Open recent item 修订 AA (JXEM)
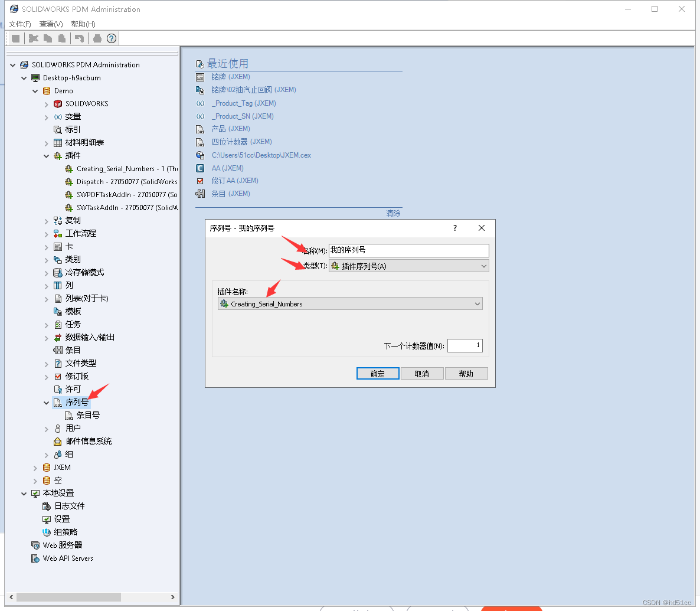The width and height of the screenshot is (700, 611). [x=235, y=181]
